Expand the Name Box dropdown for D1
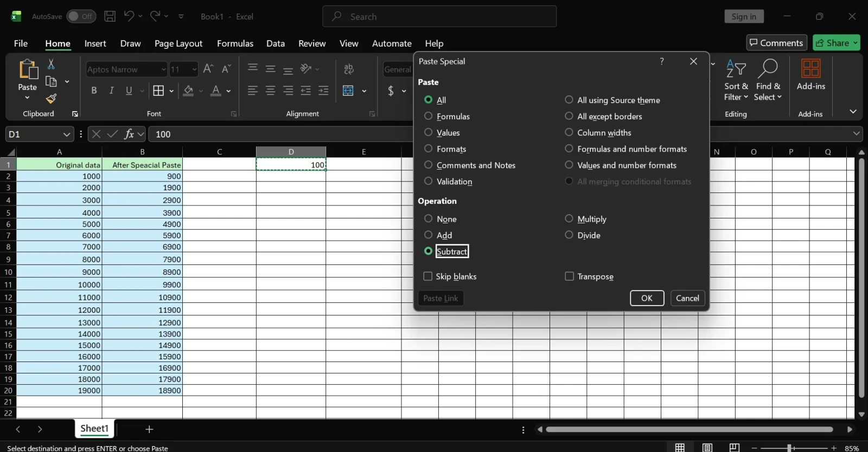This screenshot has height=452, width=868. [67, 134]
